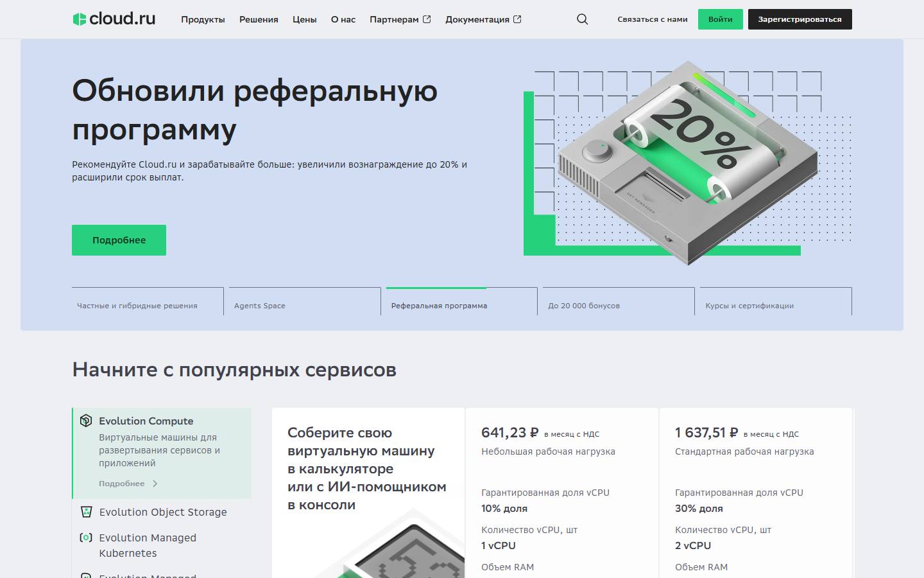Click the 641,23 ₽ price card
The height and width of the screenshot is (578, 924).
(562, 493)
